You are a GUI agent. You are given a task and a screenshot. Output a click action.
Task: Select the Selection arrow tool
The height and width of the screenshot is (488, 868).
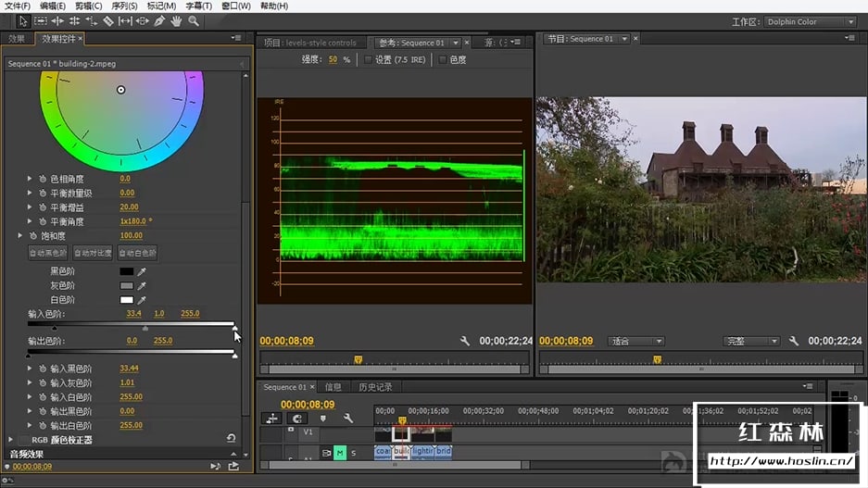pyautogui.click(x=23, y=21)
